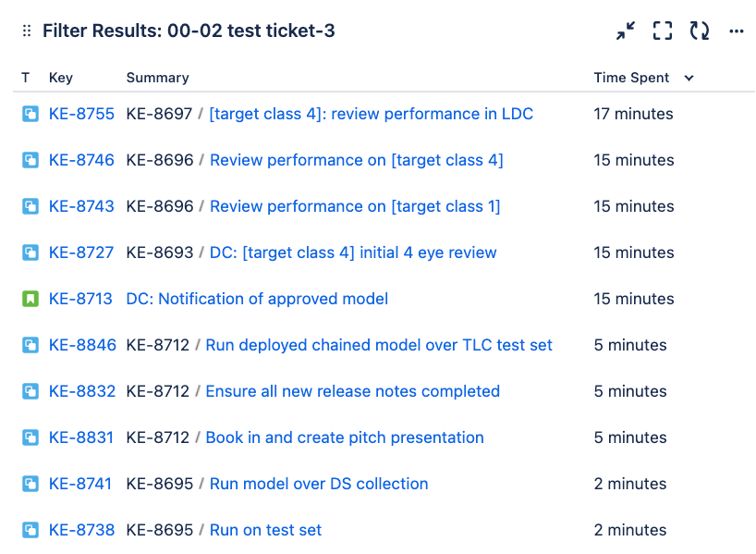
Task: Open issue KE-8713
Action: pyautogui.click(x=81, y=299)
